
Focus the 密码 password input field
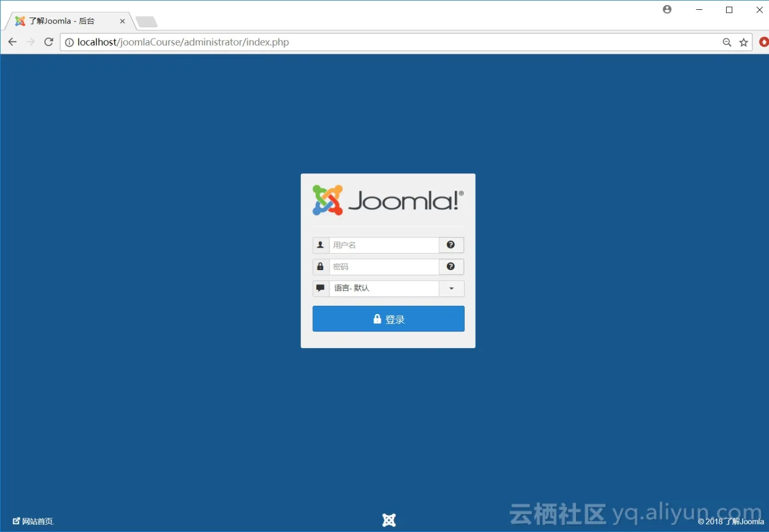tap(384, 267)
